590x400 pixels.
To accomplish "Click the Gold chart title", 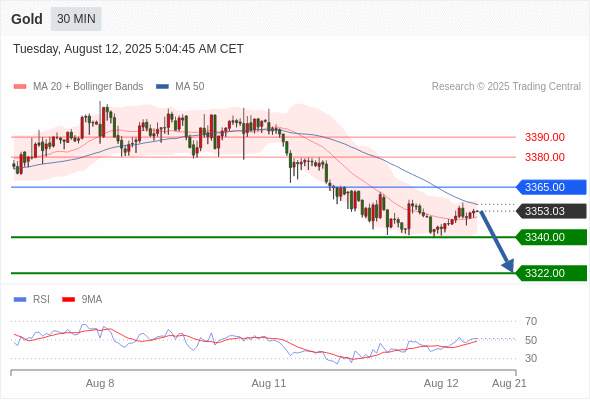I will [x=27, y=19].
